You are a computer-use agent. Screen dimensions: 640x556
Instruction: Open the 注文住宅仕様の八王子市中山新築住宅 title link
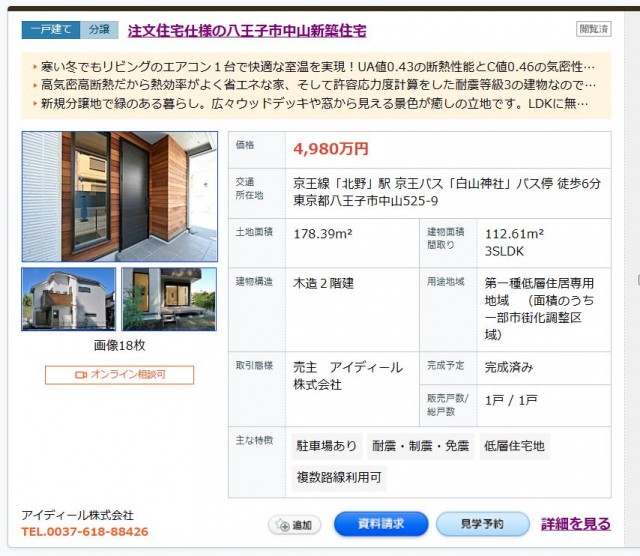tap(247, 30)
